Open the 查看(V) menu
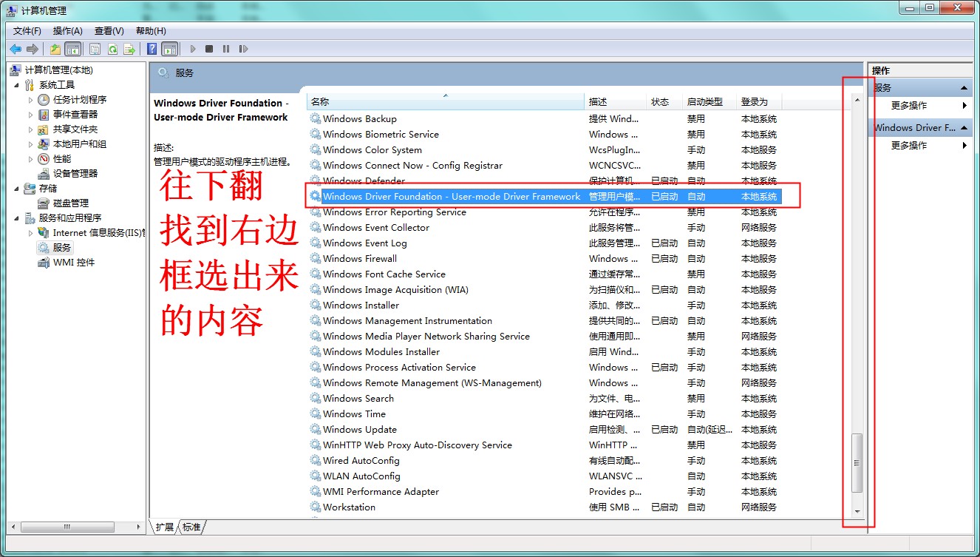The width and height of the screenshot is (980, 557). [x=109, y=30]
